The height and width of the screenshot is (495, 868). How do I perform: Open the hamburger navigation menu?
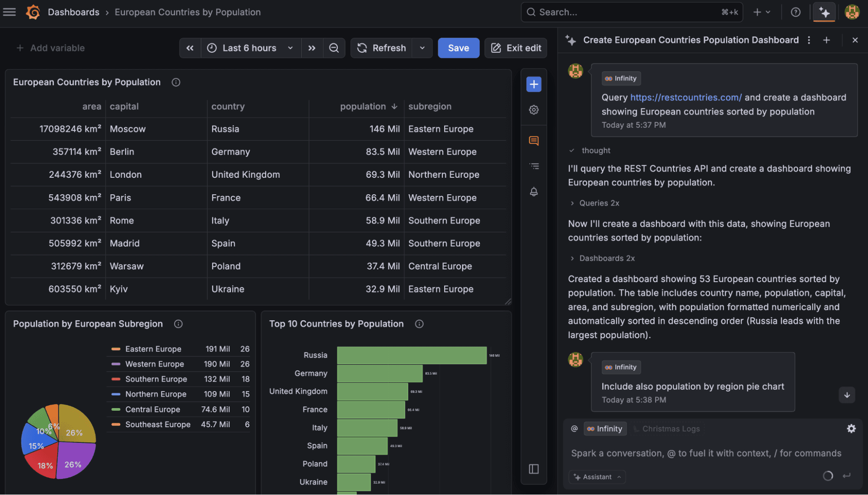[x=9, y=12]
